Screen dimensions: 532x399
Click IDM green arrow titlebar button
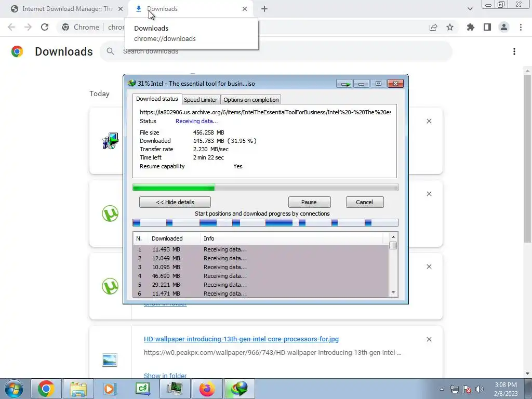344,84
